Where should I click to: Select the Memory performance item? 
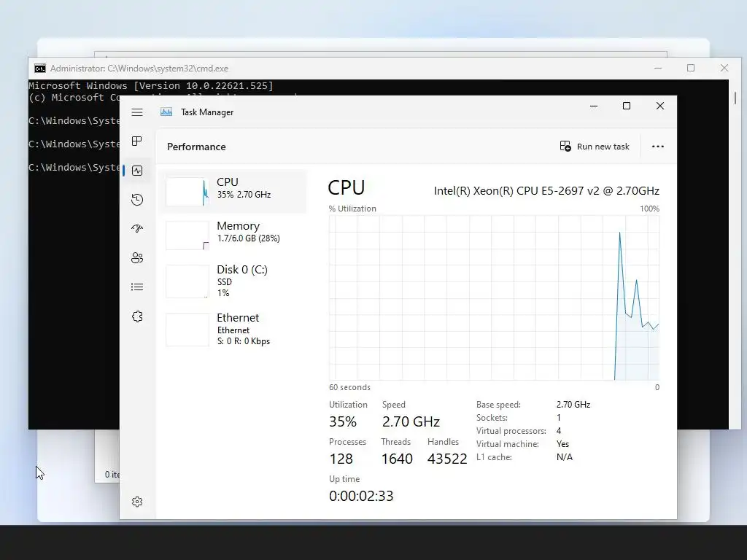[x=233, y=235]
